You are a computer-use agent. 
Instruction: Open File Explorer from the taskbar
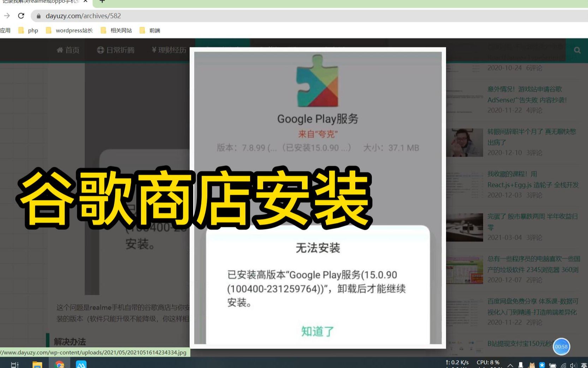[x=37, y=365]
